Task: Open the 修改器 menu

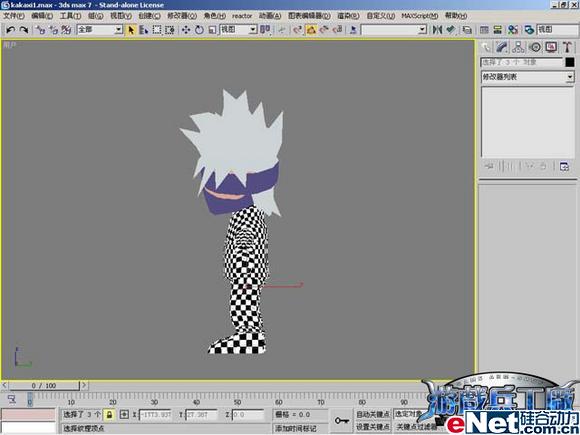Action: tap(182, 16)
